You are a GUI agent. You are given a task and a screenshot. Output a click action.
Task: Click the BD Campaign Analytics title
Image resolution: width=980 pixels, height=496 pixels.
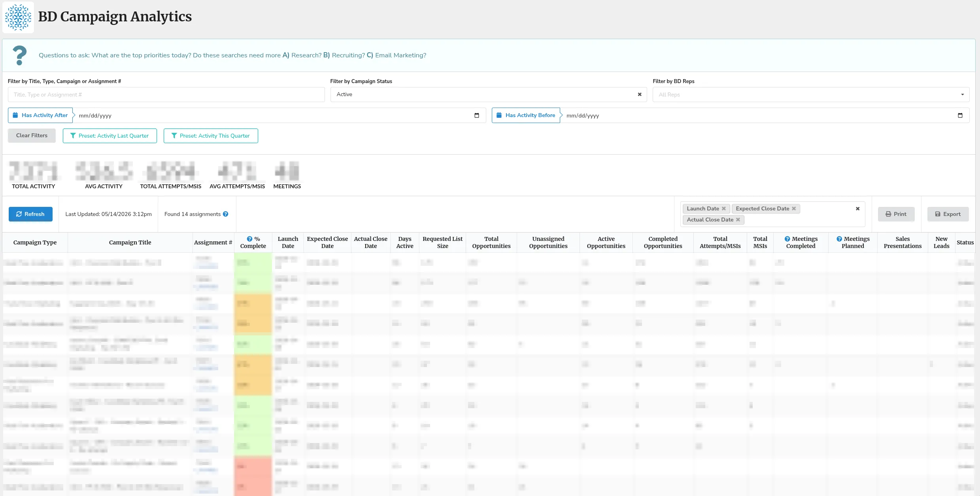tap(115, 17)
